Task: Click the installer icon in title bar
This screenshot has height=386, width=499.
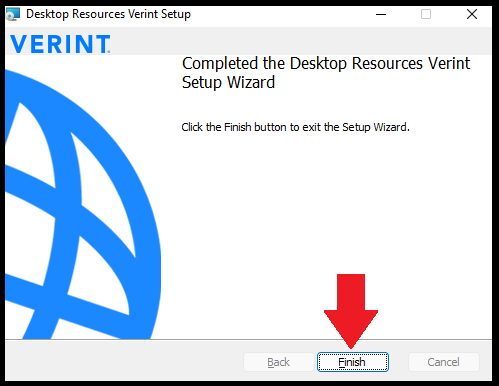Action: [x=13, y=14]
